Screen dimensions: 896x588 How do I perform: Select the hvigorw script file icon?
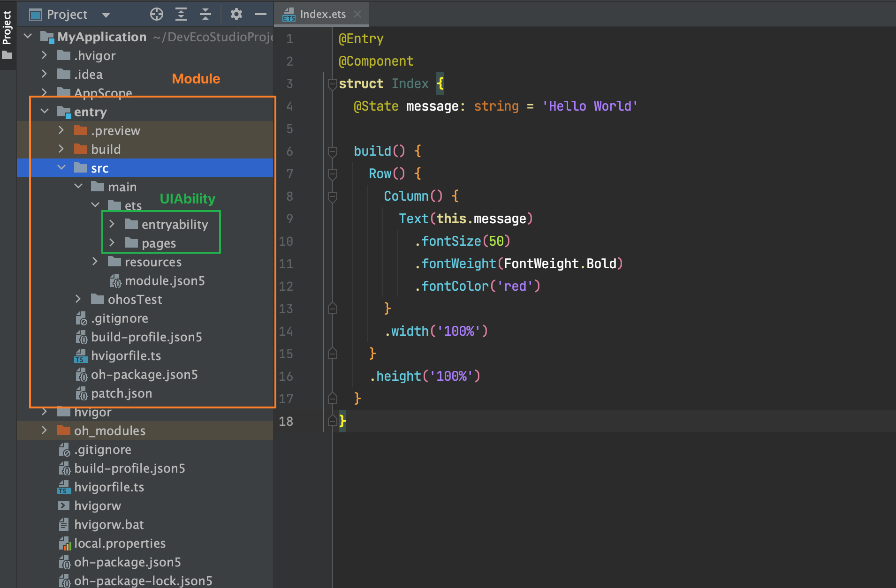click(64, 505)
